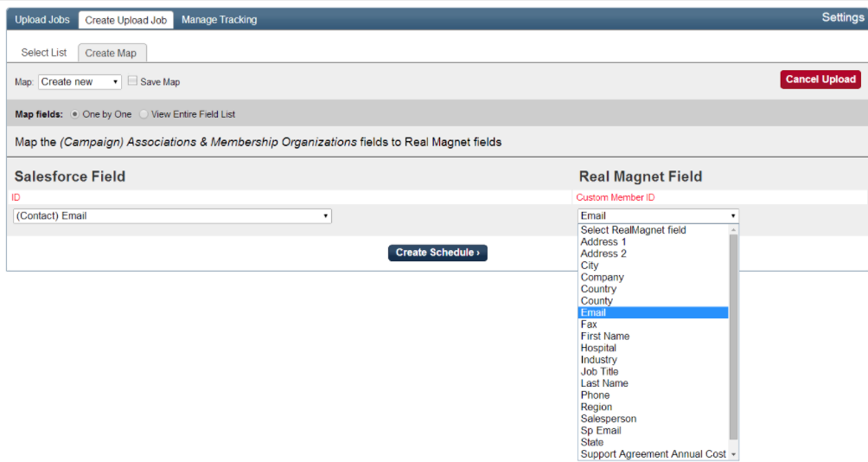Choose County from the dropdown list
The height and width of the screenshot is (462, 868).
[654, 301]
